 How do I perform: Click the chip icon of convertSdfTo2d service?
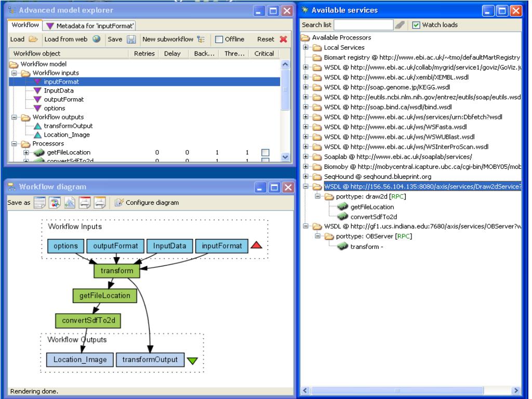[343, 216]
